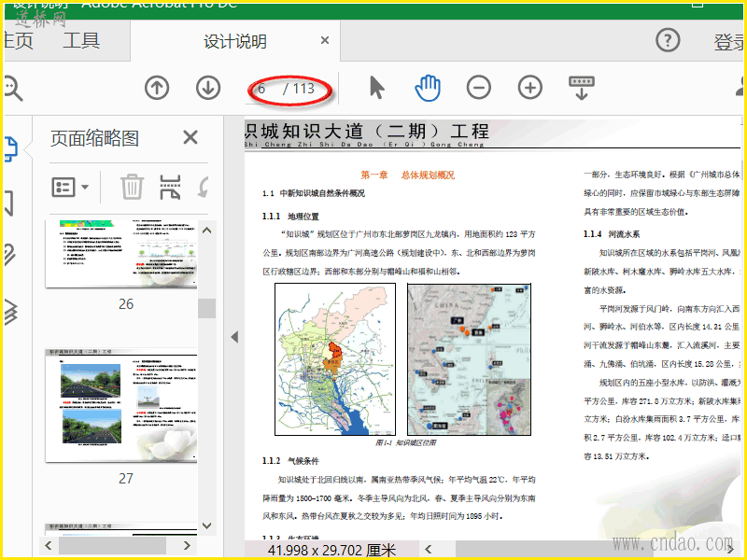Screen dimensions: 747x560
Task: Click the 图1-1 知识城区位图 caption
Action: click(x=405, y=442)
